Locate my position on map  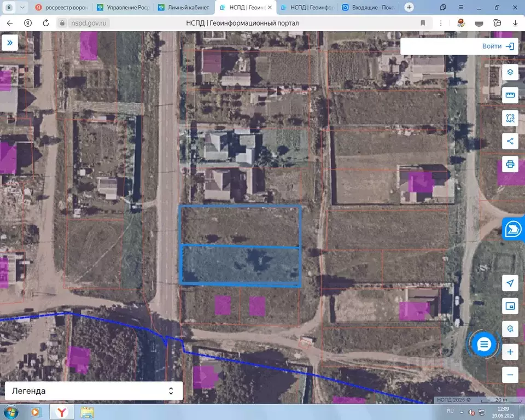click(x=510, y=283)
